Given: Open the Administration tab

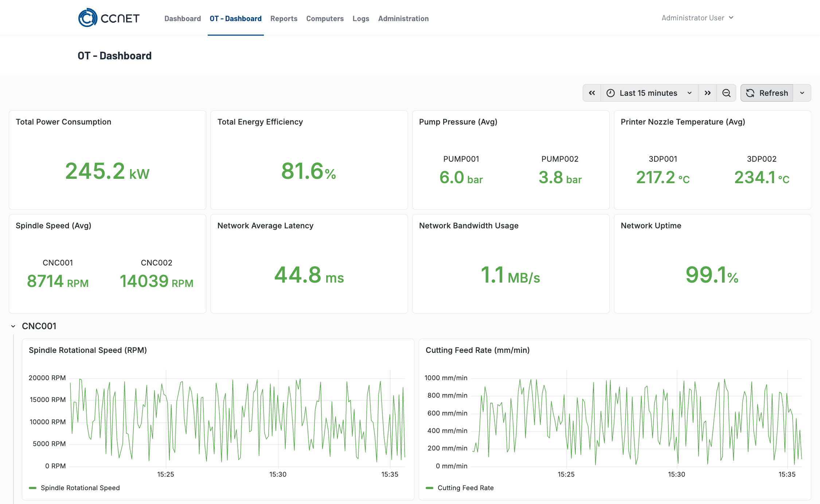Looking at the screenshot, I should 403,19.
